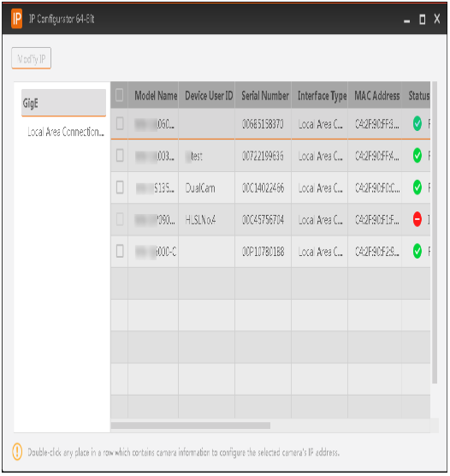Click the DualCam device user ID cell
Image resolution: width=450 pixels, height=476 pixels.
click(207, 187)
